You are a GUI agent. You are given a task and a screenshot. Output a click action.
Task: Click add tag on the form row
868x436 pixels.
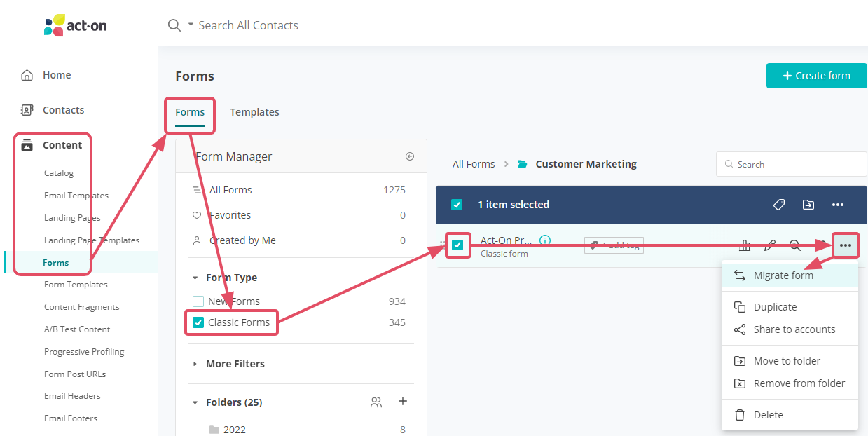tap(614, 245)
